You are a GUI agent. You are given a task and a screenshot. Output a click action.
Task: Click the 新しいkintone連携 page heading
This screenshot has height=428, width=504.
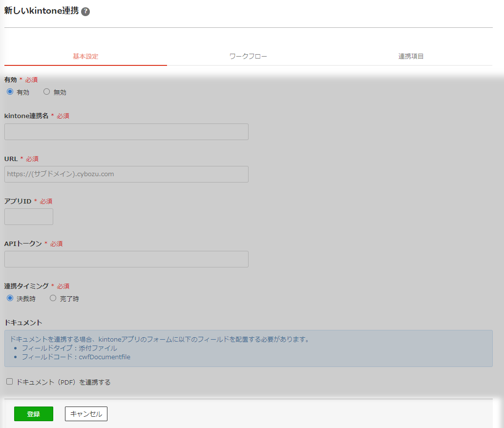point(41,11)
